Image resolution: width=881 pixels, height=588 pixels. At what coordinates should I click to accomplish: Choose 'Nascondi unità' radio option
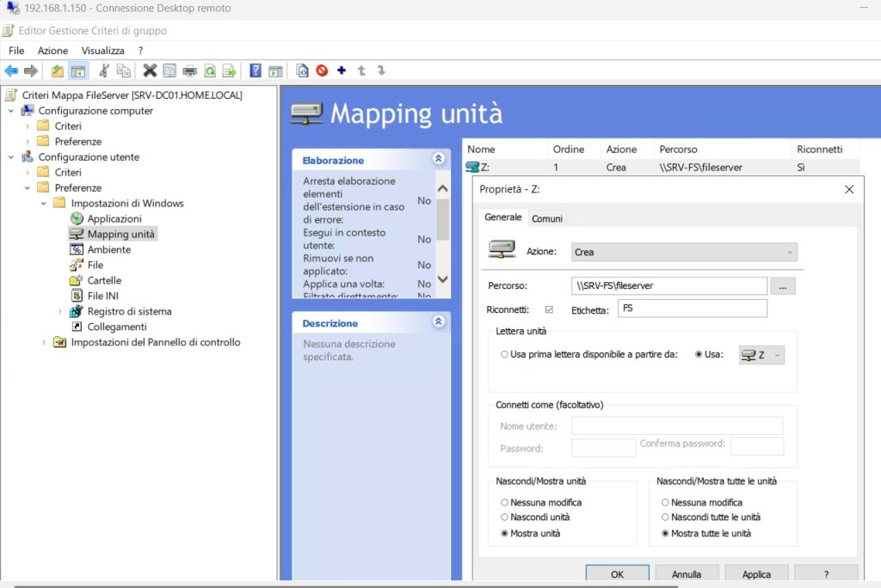pyautogui.click(x=504, y=518)
